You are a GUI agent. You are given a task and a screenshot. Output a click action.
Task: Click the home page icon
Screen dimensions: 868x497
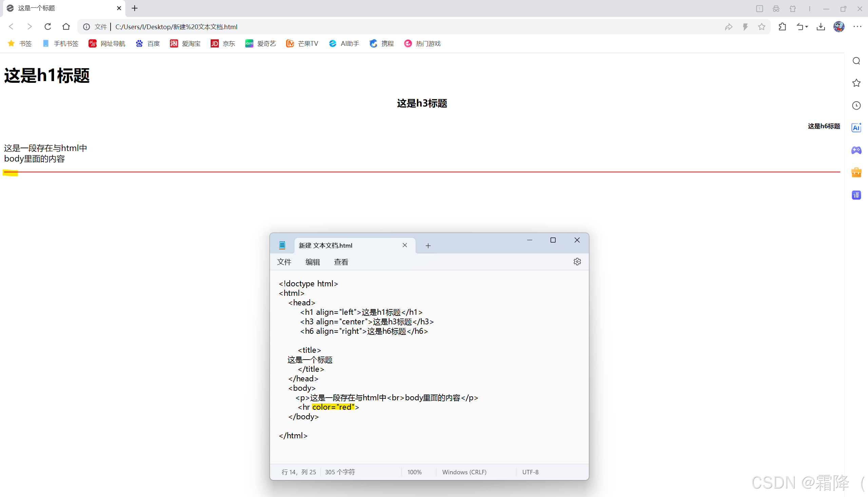click(66, 26)
